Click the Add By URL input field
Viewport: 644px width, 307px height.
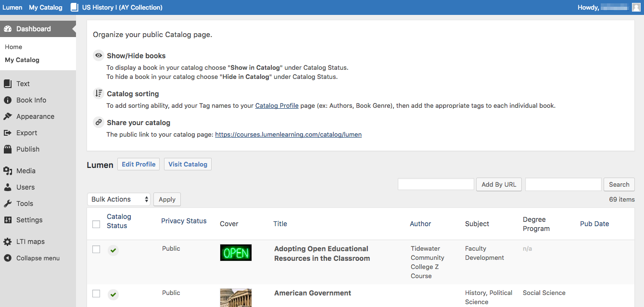436,184
